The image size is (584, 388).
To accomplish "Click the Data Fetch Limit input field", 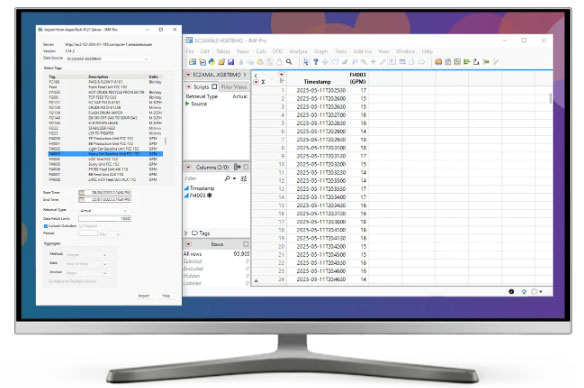I will tap(105, 219).
